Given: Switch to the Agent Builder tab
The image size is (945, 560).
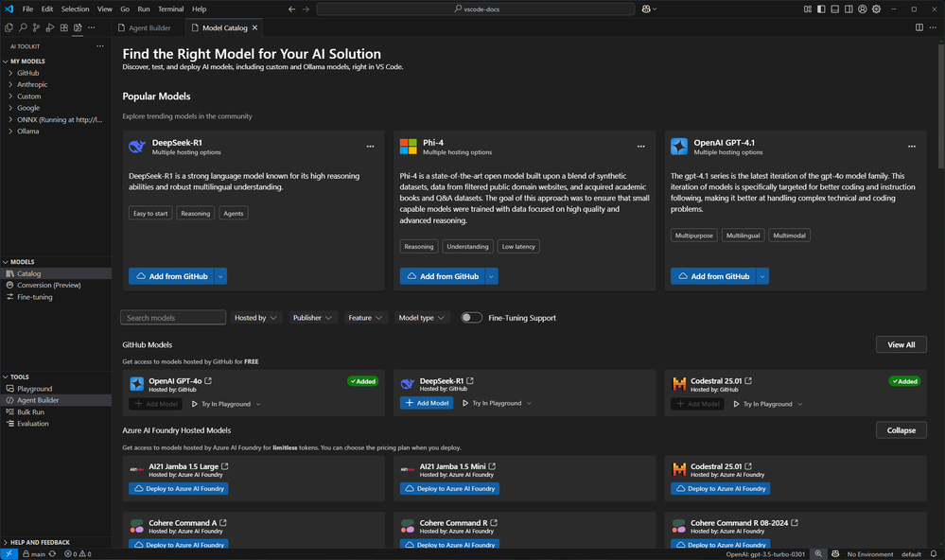Looking at the screenshot, I should (149, 28).
